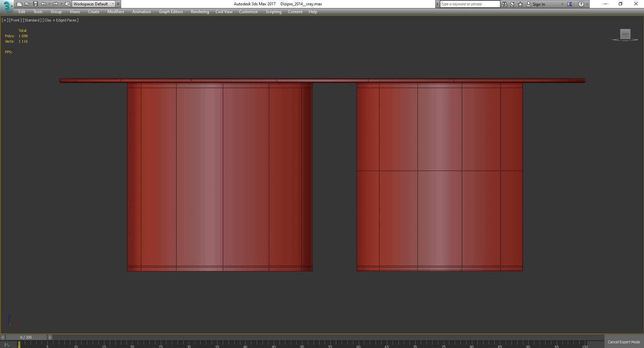Undo the last action using arrow icon
The image size is (644, 348).
tap(44, 4)
